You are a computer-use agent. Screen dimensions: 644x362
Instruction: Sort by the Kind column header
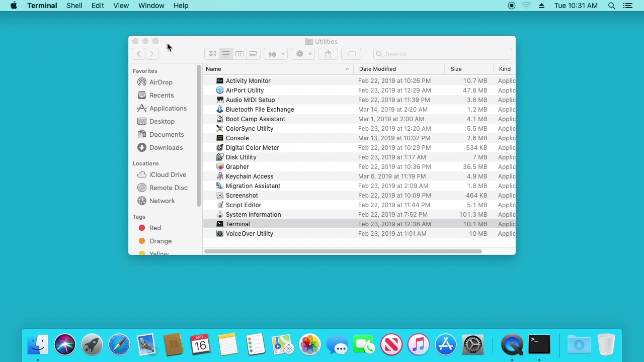coord(505,69)
